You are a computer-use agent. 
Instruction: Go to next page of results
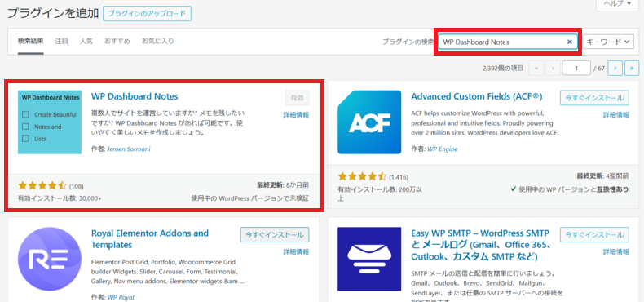615,69
